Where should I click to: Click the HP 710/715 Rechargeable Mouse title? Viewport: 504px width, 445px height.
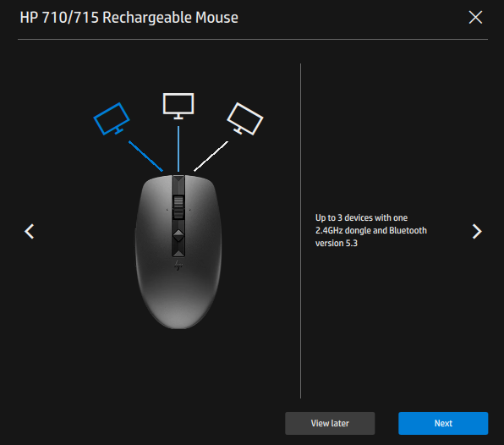click(x=129, y=18)
